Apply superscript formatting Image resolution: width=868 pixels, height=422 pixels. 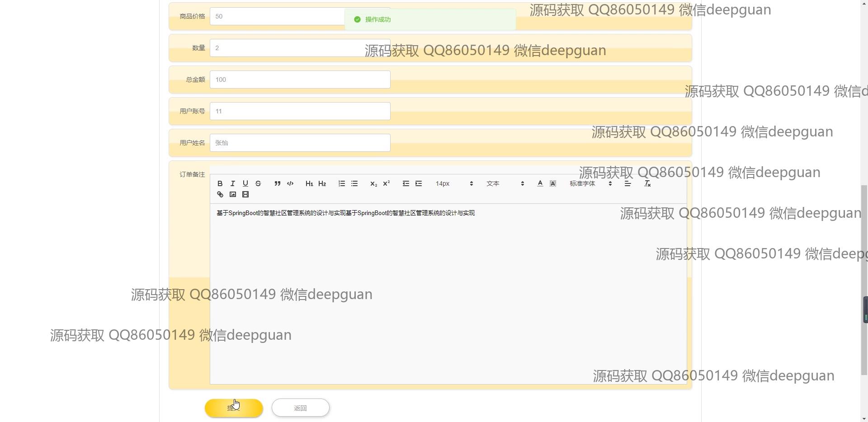(387, 183)
